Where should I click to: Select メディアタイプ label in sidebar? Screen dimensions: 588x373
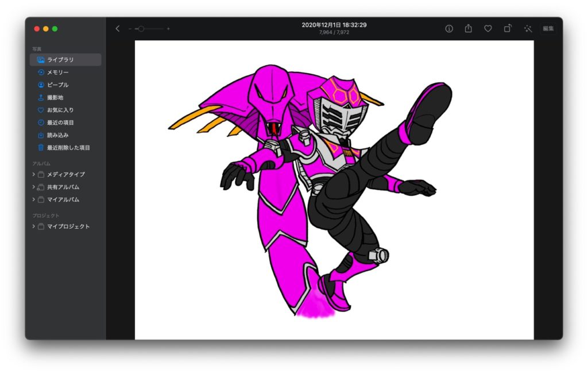pyautogui.click(x=65, y=175)
